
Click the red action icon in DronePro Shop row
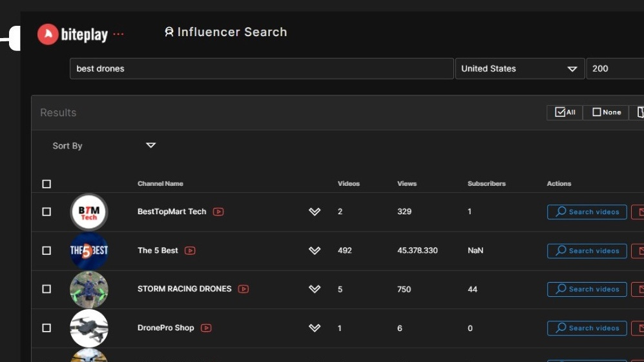point(638,328)
